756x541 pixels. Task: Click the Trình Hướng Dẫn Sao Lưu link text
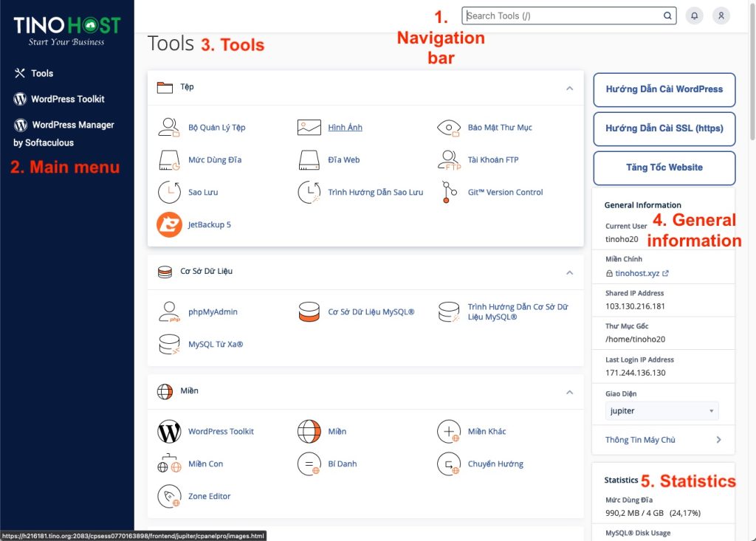click(x=376, y=192)
